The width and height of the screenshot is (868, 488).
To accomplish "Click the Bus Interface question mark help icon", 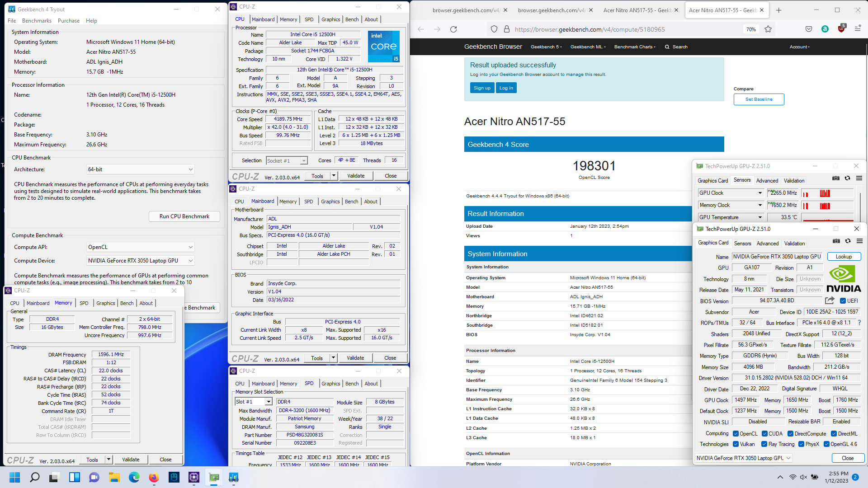I will pos(859,323).
